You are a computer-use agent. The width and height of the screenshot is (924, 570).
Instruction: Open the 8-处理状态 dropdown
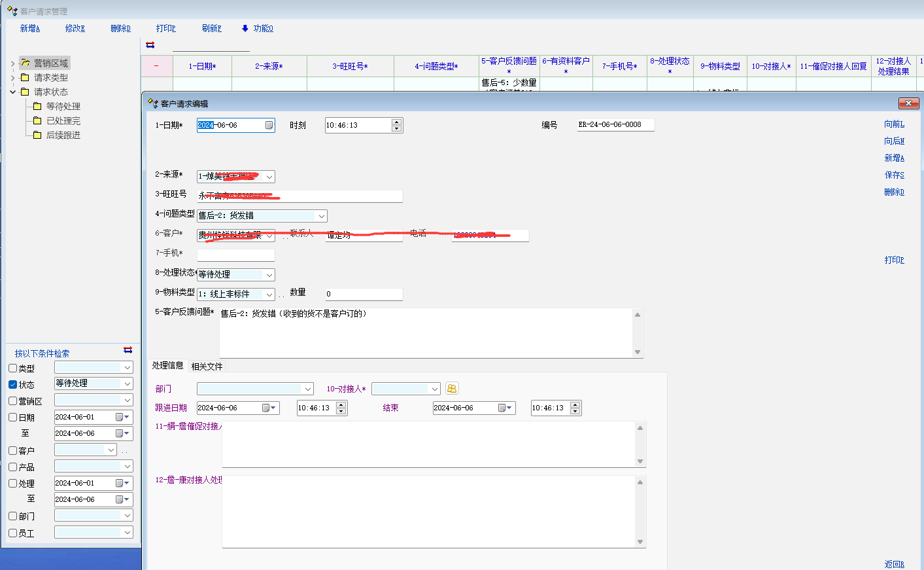point(269,275)
